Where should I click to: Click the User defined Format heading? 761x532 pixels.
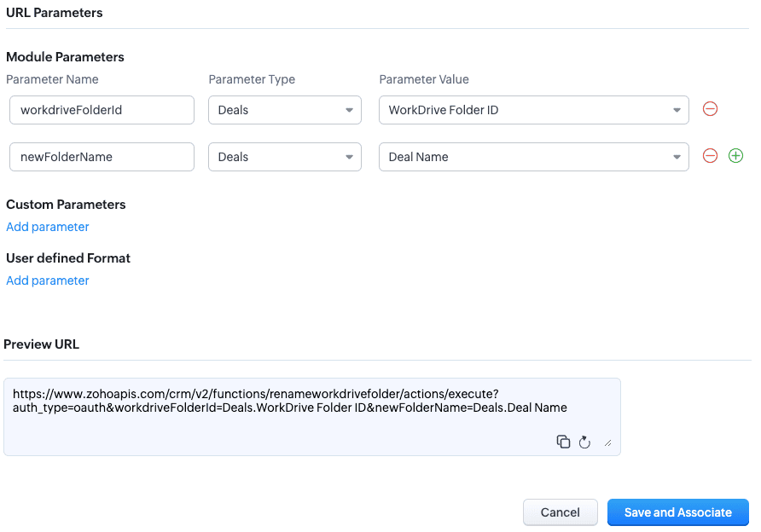pos(68,258)
